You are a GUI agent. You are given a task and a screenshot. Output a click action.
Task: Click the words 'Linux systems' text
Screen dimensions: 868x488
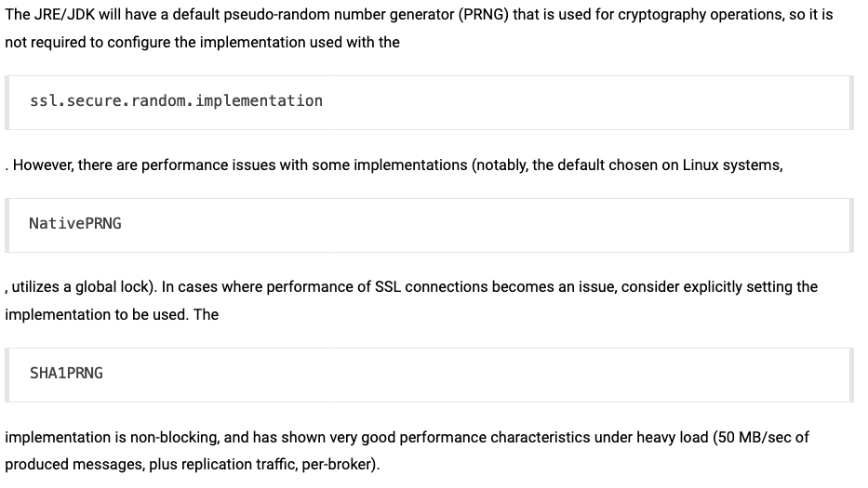[x=731, y=165]
